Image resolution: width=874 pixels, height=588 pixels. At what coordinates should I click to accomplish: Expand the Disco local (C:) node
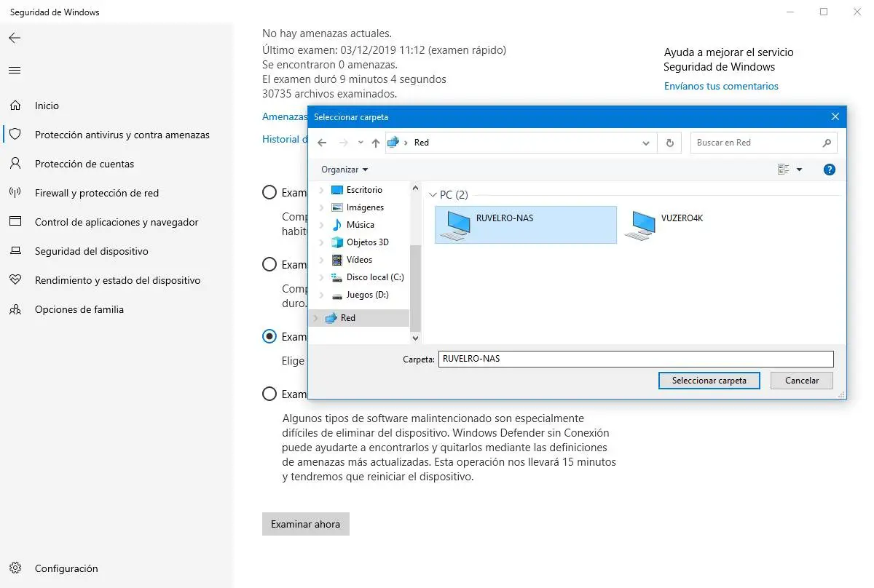point(321,277)
